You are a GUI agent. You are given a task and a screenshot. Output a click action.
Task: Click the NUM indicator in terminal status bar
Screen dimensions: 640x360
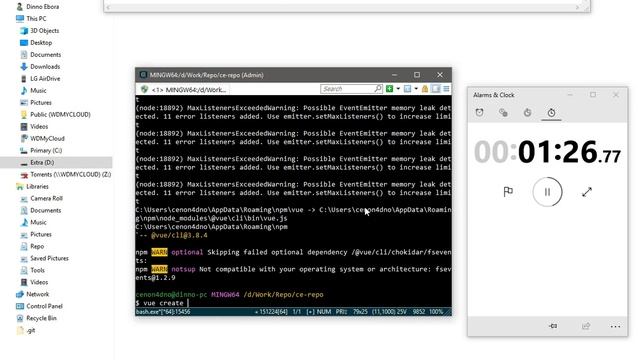(324, 311)
